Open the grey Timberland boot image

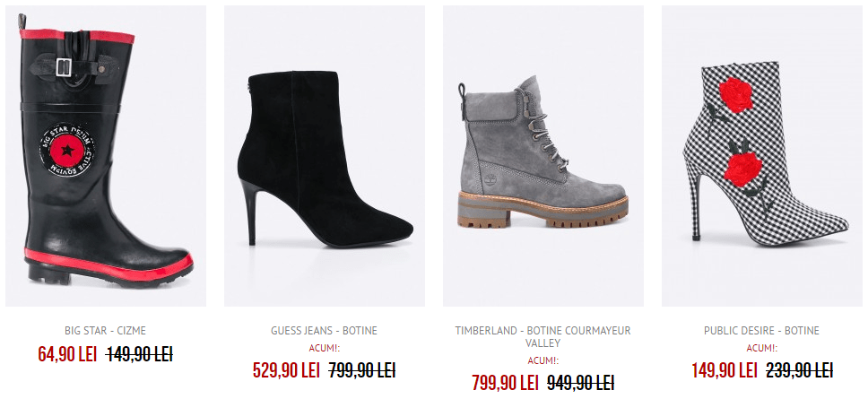[543, 155]
